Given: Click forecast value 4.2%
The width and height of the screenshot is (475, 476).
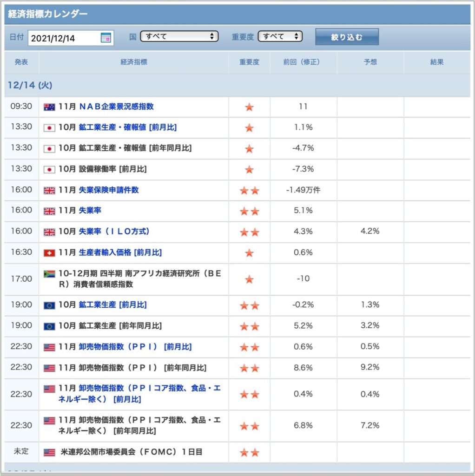Looking at the screenshot, I should [x=370, y=231].
